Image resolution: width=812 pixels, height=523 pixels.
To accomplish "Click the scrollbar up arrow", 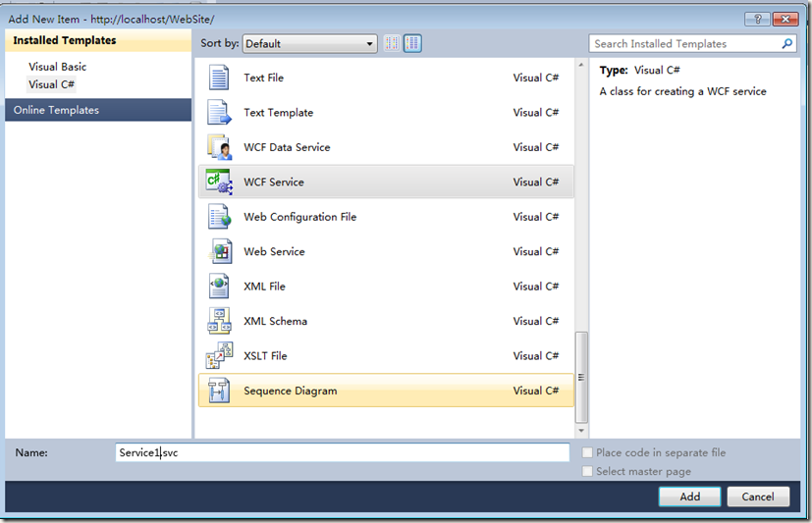I will pyautogui.click(x=581, y=65).
